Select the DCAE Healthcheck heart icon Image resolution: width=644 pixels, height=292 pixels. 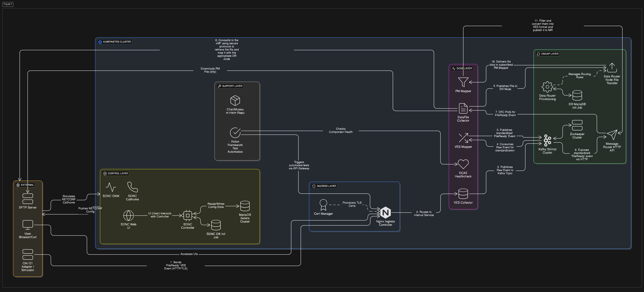[463, 164]
